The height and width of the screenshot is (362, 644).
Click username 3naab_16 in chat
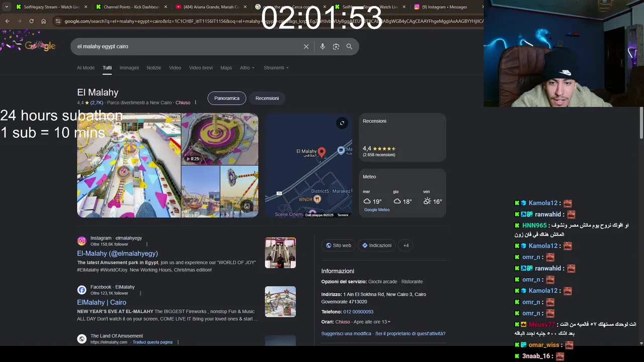[536, 356]
